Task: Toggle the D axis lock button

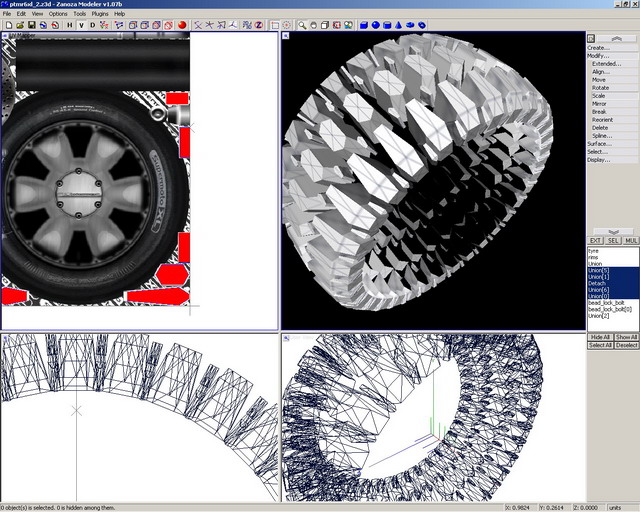Action: pyautogui.click(x=93, y=25)
